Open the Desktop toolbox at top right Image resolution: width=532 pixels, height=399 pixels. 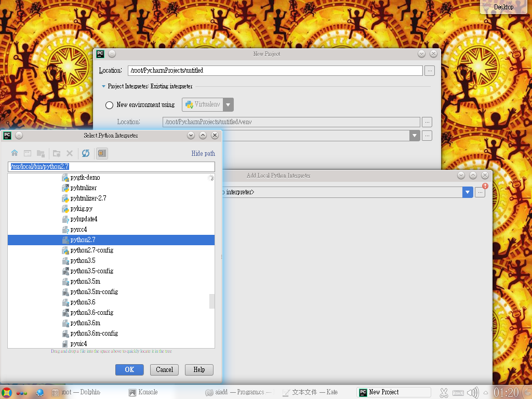[503, 7]
